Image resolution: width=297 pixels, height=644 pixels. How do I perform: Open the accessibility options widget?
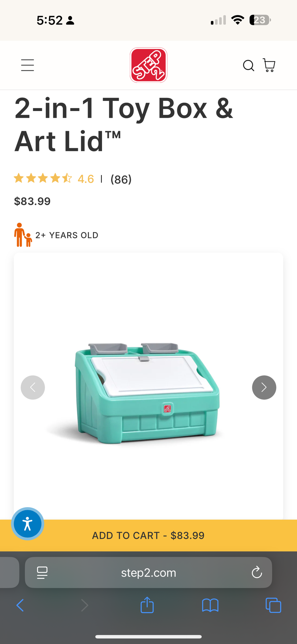(28, 524)
